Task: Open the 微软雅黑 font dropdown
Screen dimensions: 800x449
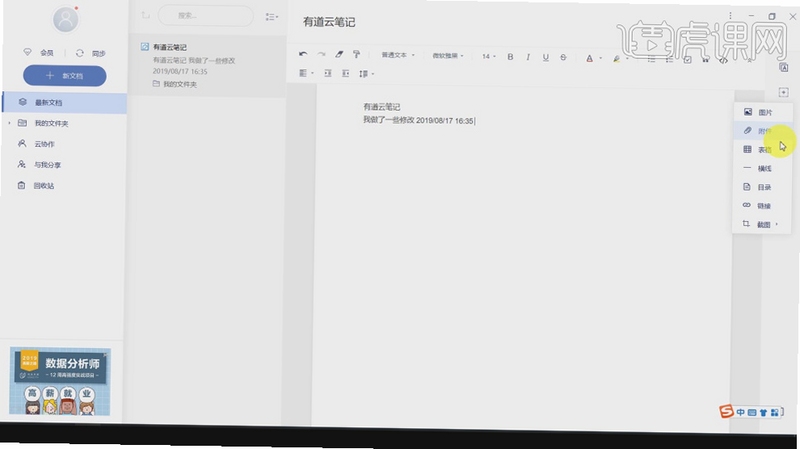Action: [x=448, y=56]
